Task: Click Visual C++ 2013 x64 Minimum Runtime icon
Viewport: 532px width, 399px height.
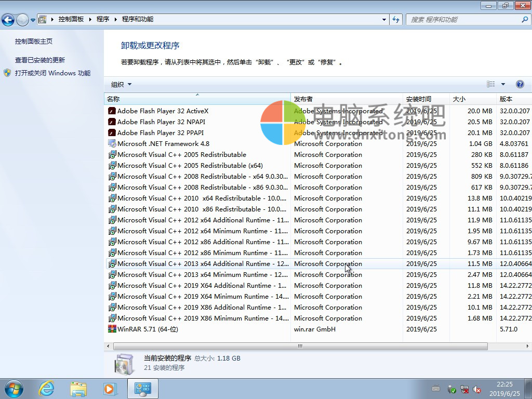Action: pyautogui.click(x=112, y=274)
